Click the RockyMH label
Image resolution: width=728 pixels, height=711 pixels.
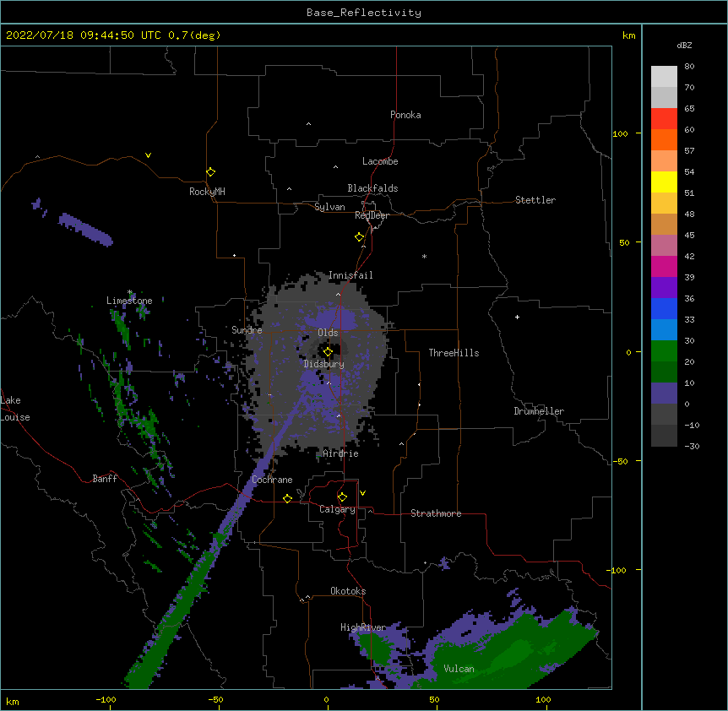(207, 192)
